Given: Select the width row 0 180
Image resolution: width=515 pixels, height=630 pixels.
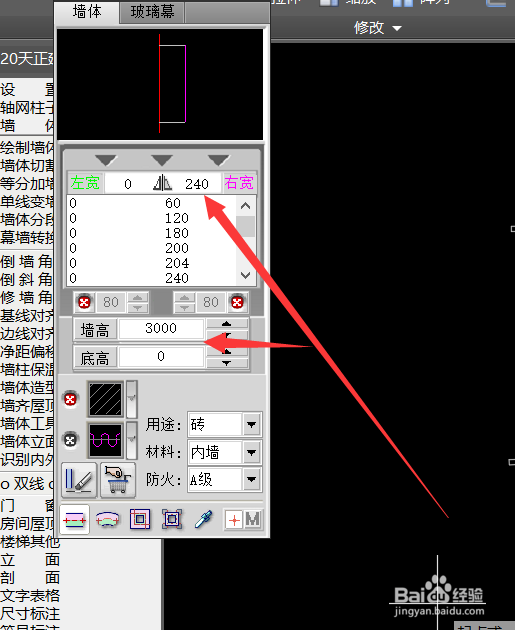Looking at the screenshot, I should [x=152, y=233].
